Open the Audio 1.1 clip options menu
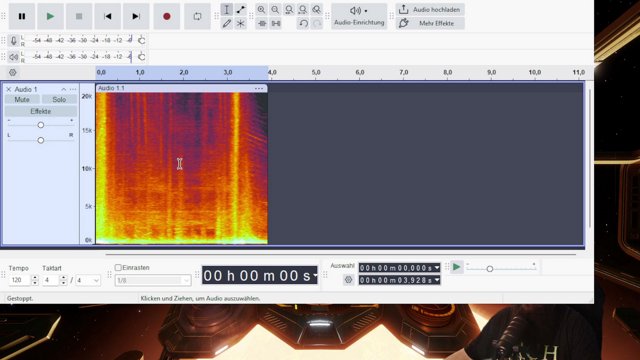The image size is (640, 360). tap(259, 88)
